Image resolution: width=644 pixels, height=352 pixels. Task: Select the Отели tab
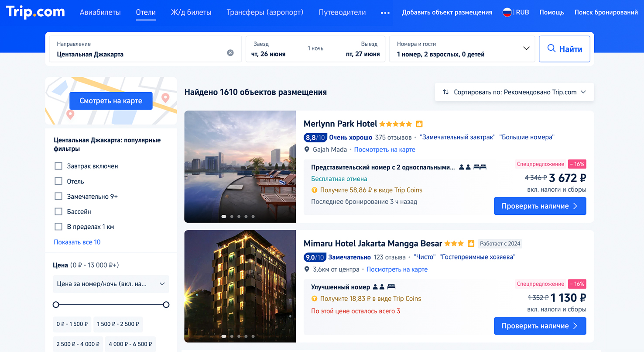click(146, 12)
